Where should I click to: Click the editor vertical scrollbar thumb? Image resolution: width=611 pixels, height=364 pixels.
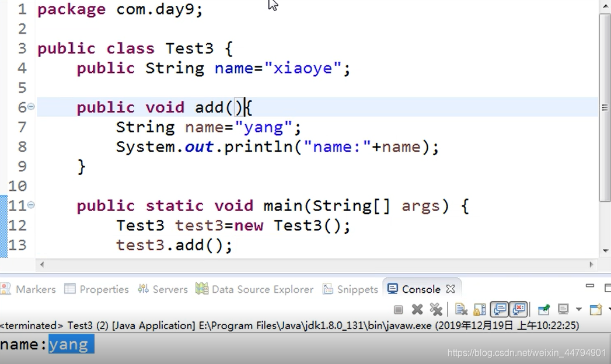pos(605,107)
